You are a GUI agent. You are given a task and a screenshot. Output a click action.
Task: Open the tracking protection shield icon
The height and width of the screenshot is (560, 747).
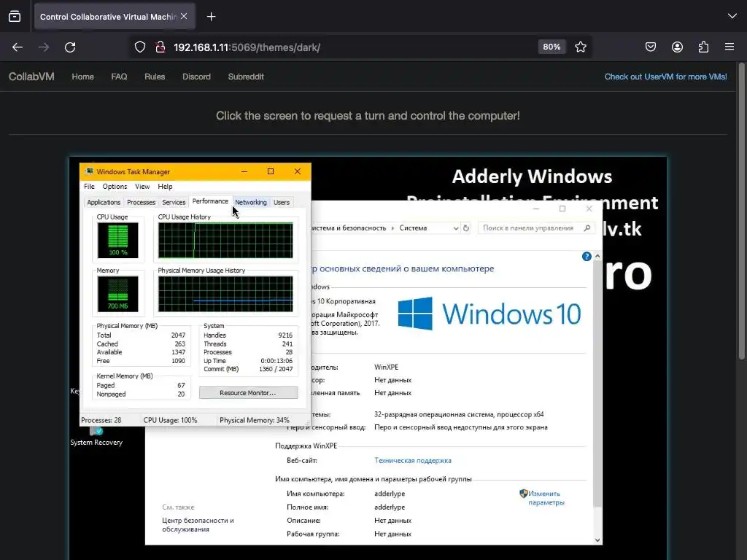pos(139,47)
